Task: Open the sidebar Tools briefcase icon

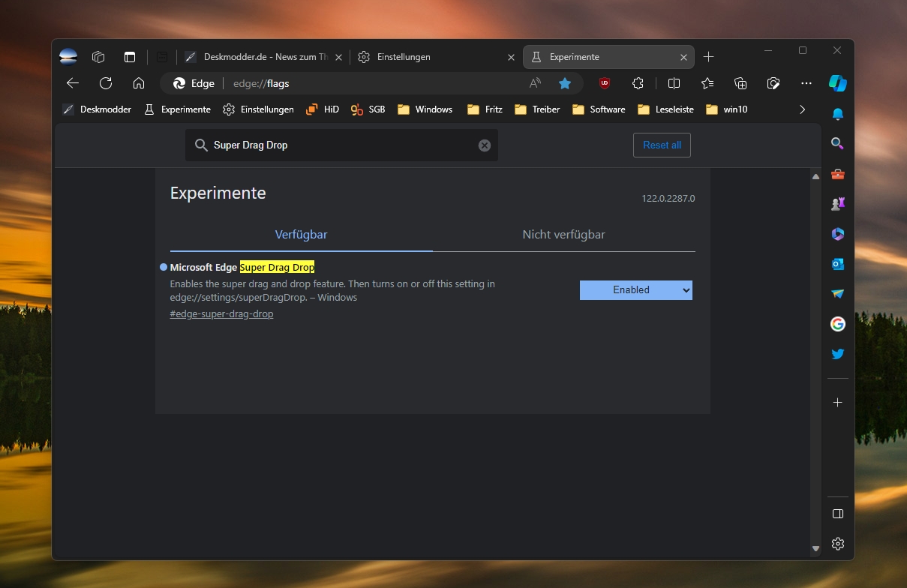Action: 838,174
